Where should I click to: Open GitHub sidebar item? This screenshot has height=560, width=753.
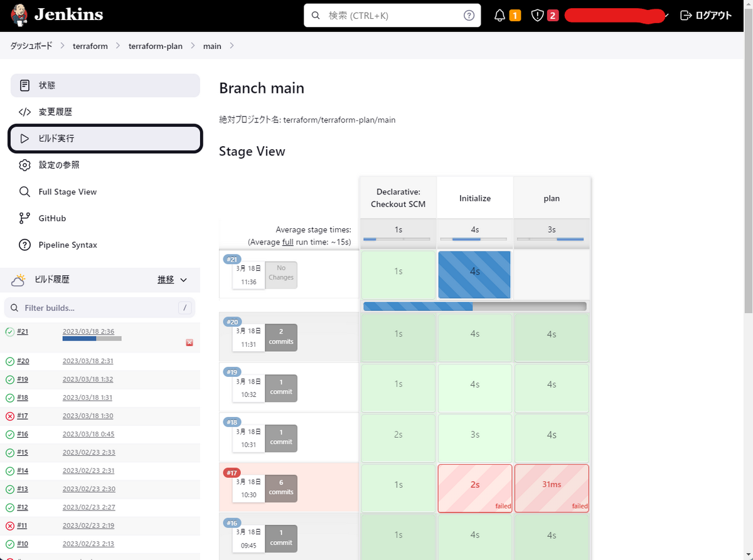(105, 218)
